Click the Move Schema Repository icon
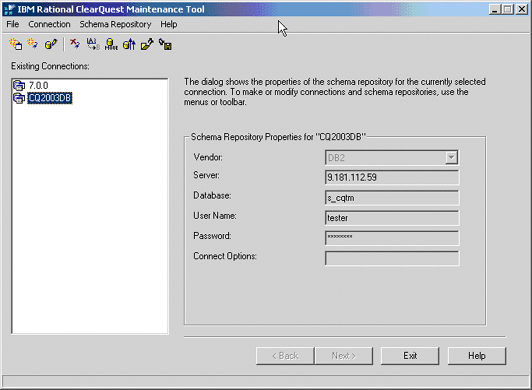Image resolution: width=532 pixels, height=390 pixels. pos(111,44)
